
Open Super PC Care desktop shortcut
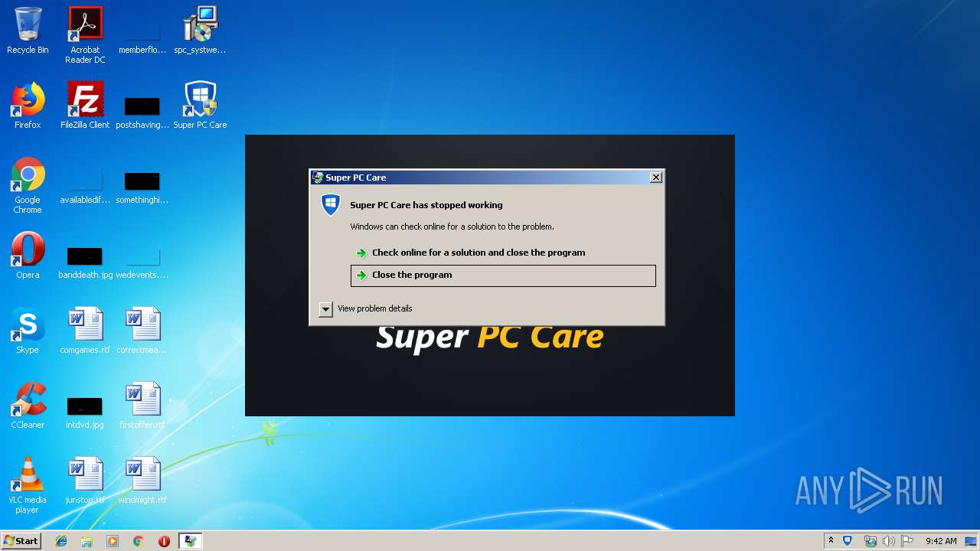coord(200,106)
